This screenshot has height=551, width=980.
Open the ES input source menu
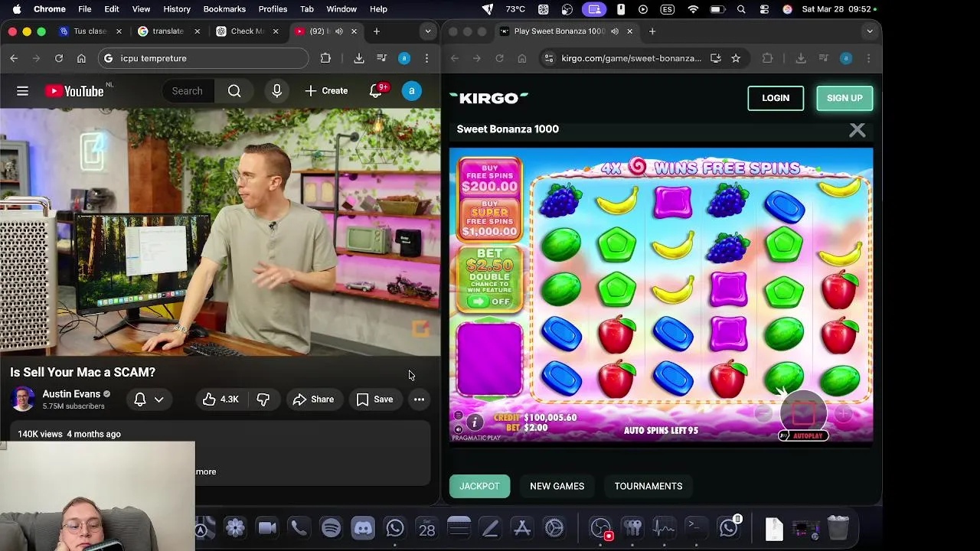[666, 9]
